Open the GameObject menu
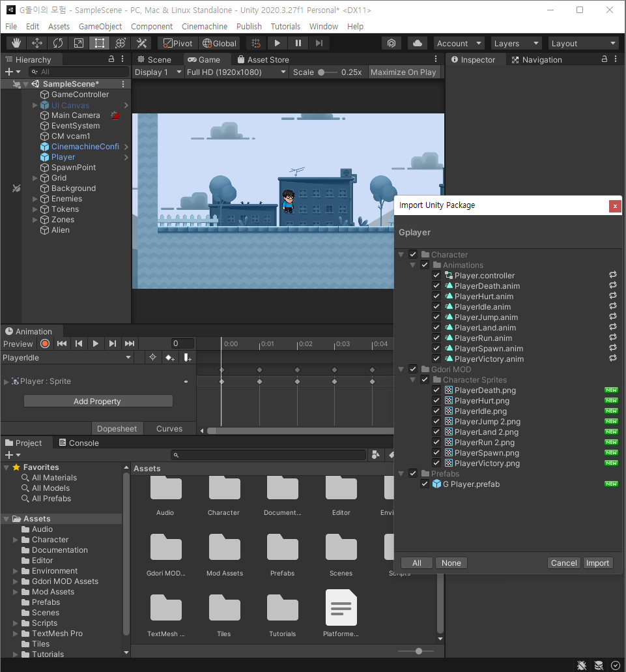Screen dimensions: 626x672 100,27
